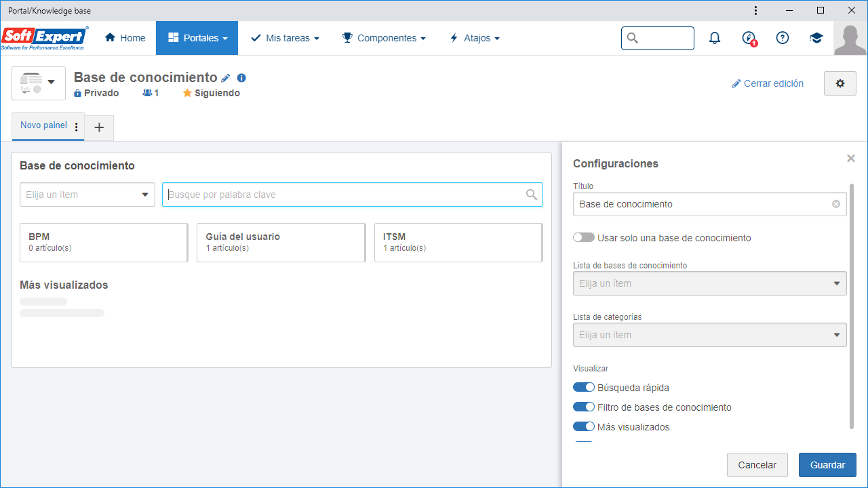Open the notifications bell
Image resolution: width=868 pixels, height=488 pixels.
[715, 38]
